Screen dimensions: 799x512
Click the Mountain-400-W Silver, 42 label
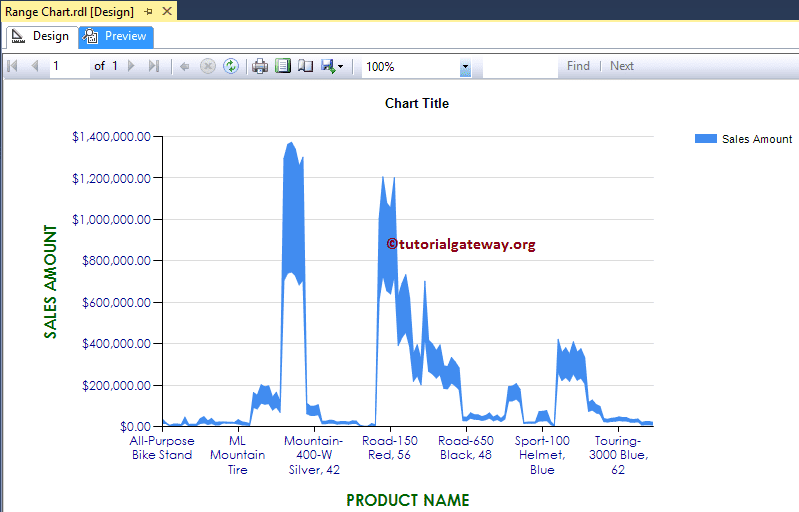[314, 455]
